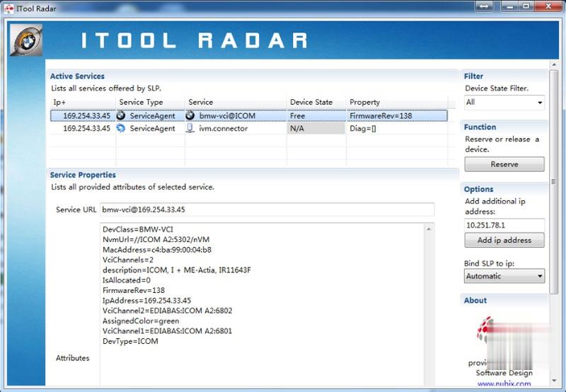566x392 pixels.
Task: Click the additional ip address input field
Action: click(x=504, y=225)
